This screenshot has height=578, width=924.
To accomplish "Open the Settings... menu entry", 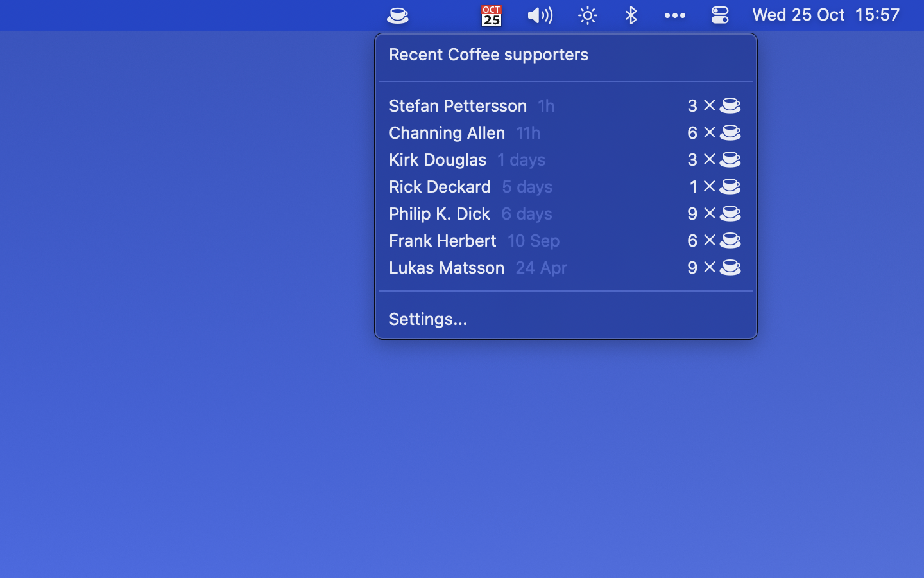I will pos(428,319).
